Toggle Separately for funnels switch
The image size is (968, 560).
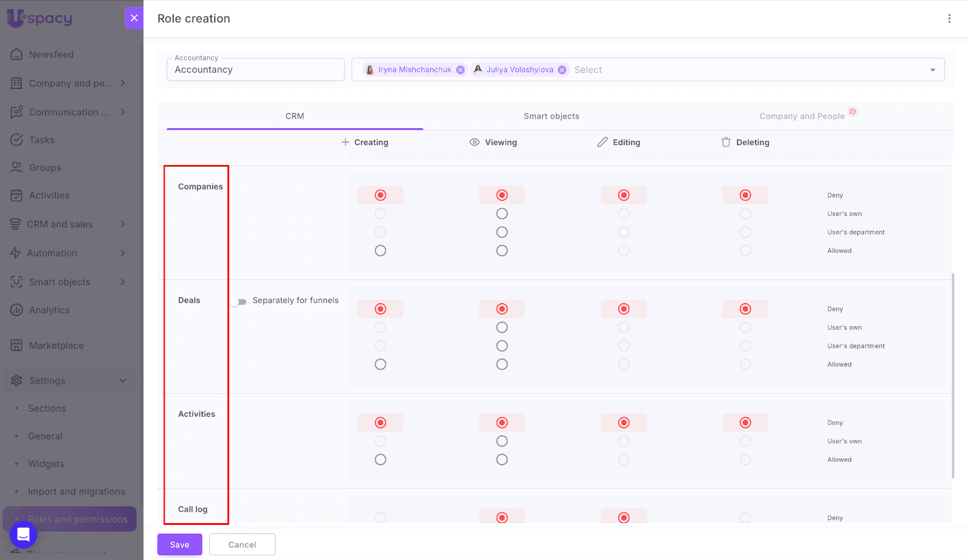(x=240, y=301)
